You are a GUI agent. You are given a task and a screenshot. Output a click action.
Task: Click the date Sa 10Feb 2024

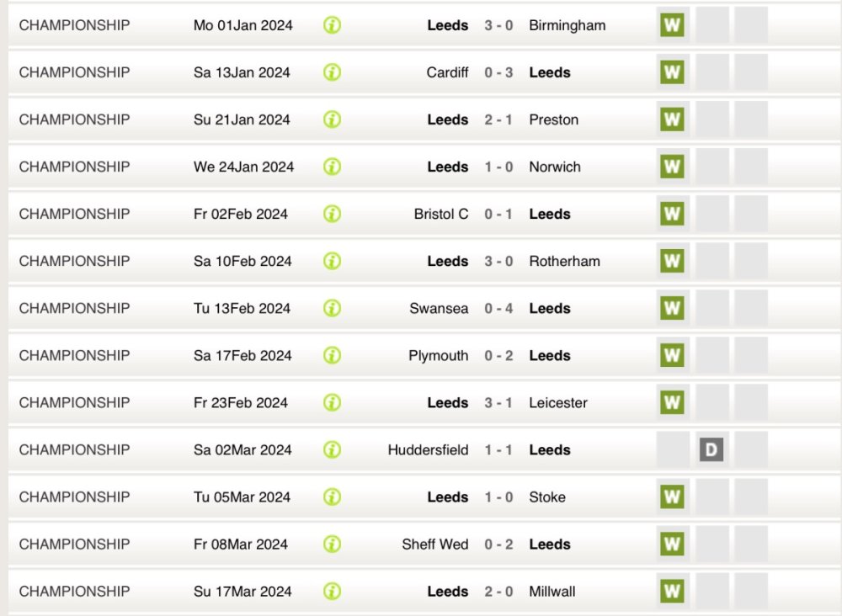242,261
